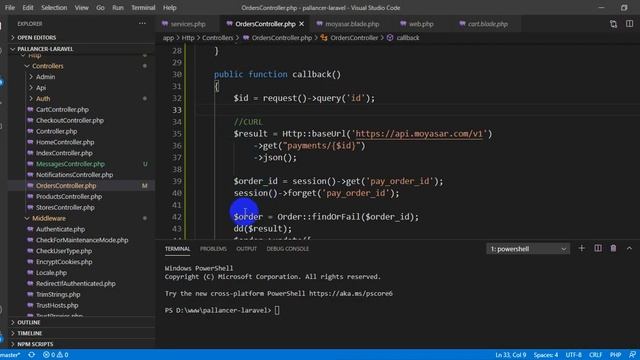Close the OrdersController.php tab
640x360 pixels.
[302, 24]
